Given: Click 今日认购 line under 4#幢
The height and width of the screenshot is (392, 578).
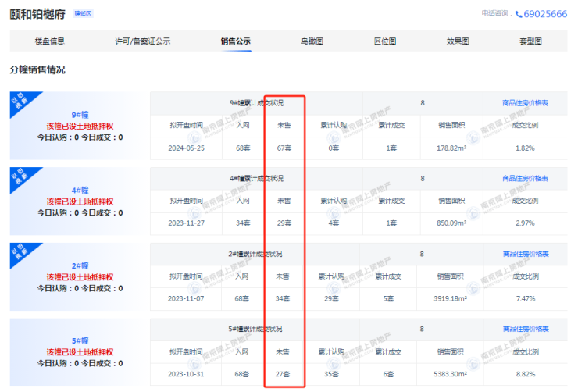Looking at the screenshot, I should click(80, 212).
